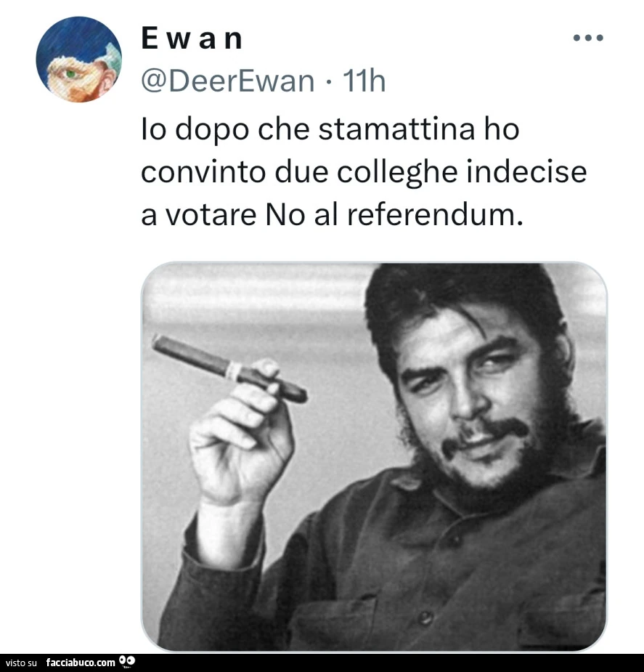The image size is (644, 672).
Task: Click the line "convinto due colleghe indecise"
Action: point(364,173)
